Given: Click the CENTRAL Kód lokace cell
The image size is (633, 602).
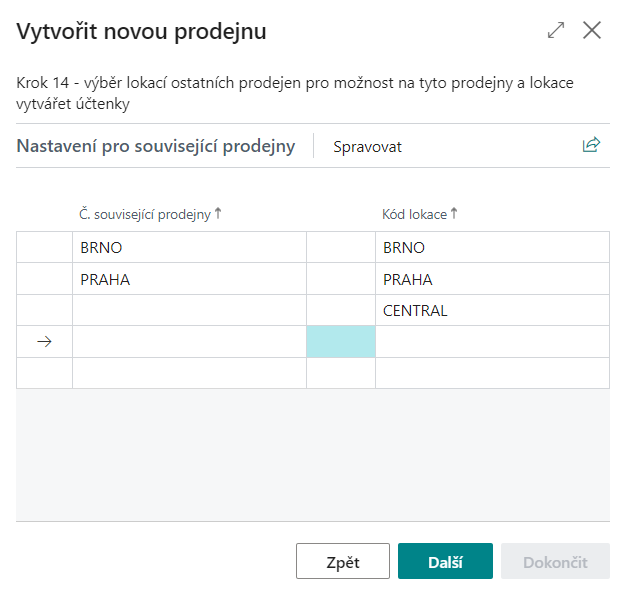Looking at the screenshot, I should tap(492, 310).
